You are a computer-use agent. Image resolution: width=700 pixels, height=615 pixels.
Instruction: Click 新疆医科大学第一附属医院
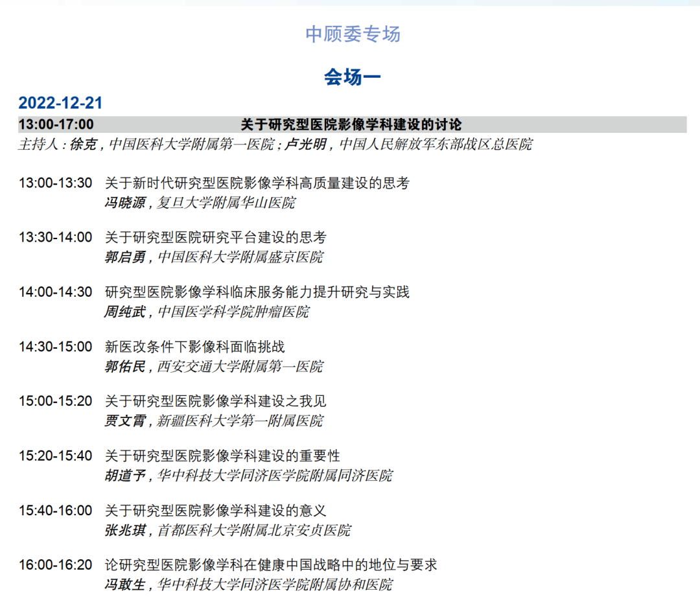coord(240,421)
